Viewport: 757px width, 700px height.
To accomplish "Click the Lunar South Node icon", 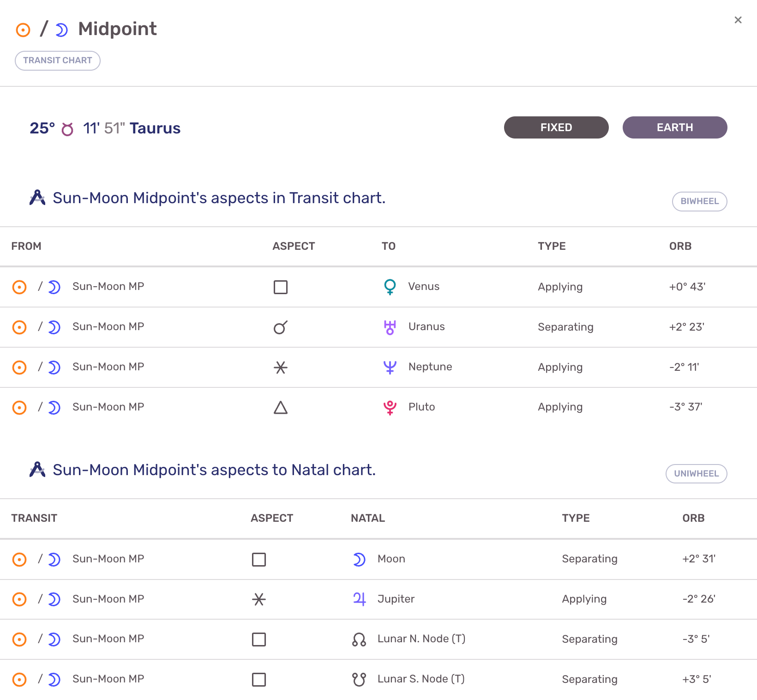I will (x=359, y=679).
